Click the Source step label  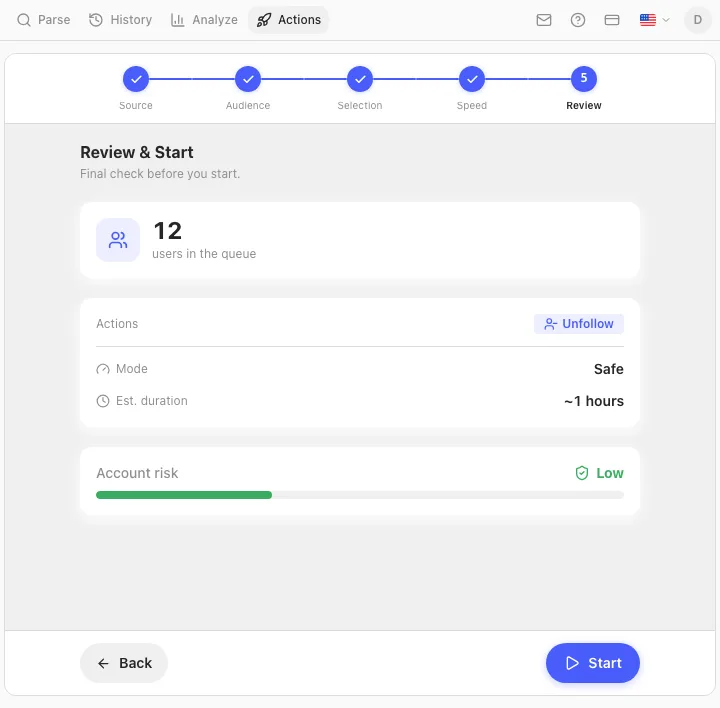pyautogui.click(x=136, y=106)
